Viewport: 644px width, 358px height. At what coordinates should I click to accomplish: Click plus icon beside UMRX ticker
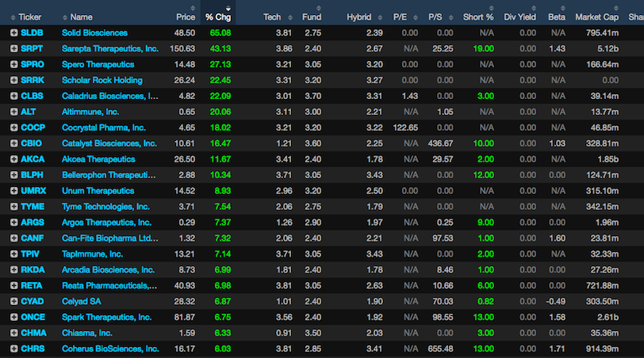[x=13, y=191]
